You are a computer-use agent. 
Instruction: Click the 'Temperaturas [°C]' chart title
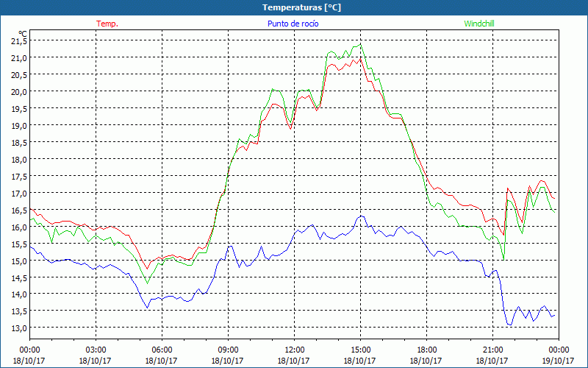(x=301, y=7)
